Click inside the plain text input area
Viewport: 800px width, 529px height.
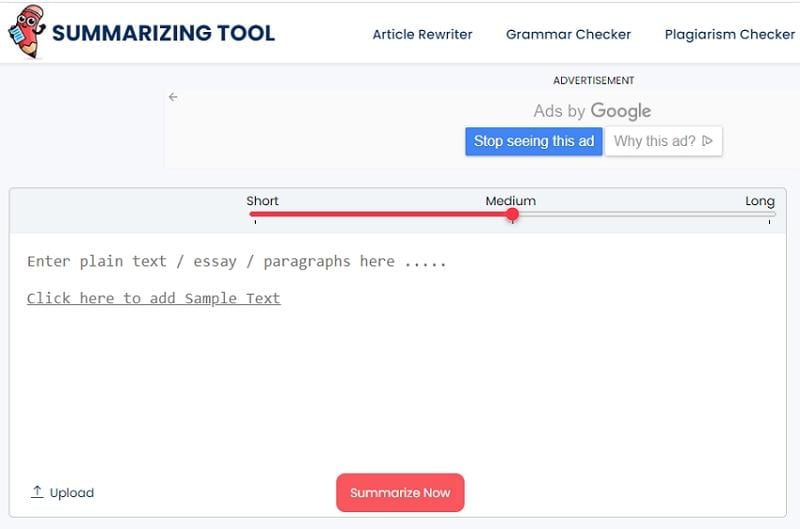click(397, 352)
